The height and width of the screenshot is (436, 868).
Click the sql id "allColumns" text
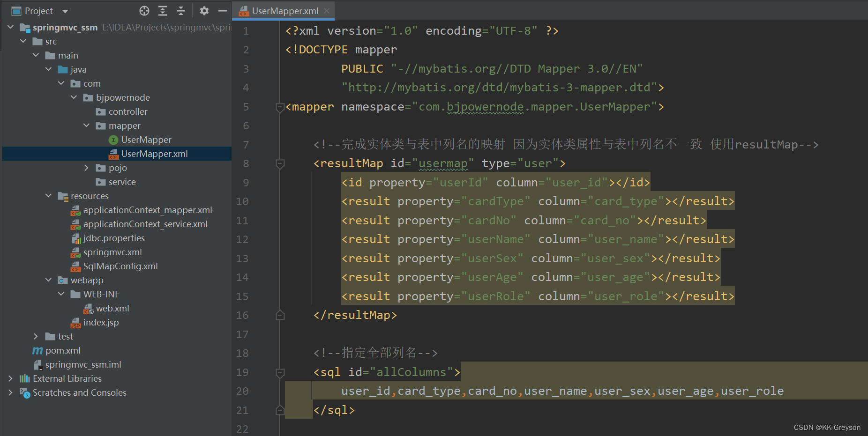click(412, 372)
